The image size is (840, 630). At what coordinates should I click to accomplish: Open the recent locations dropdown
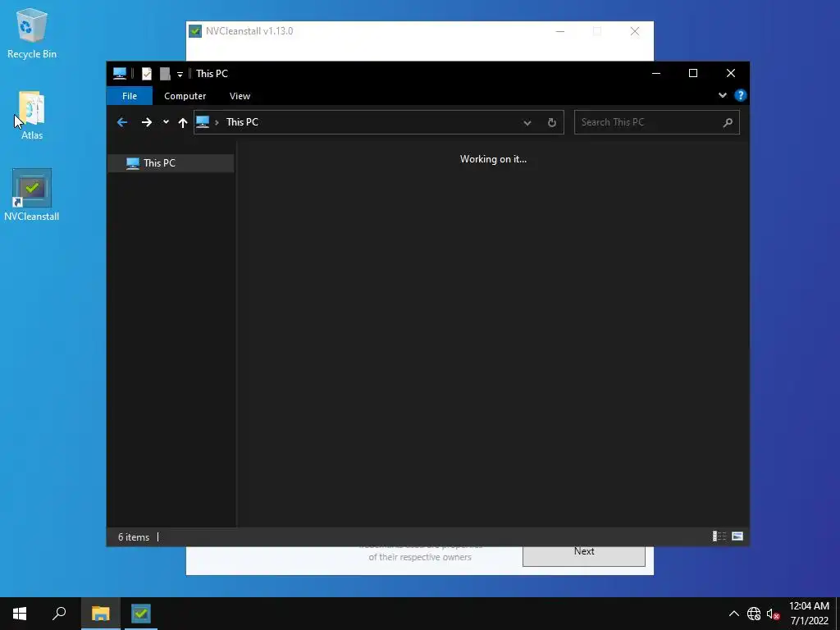point(166,122)
